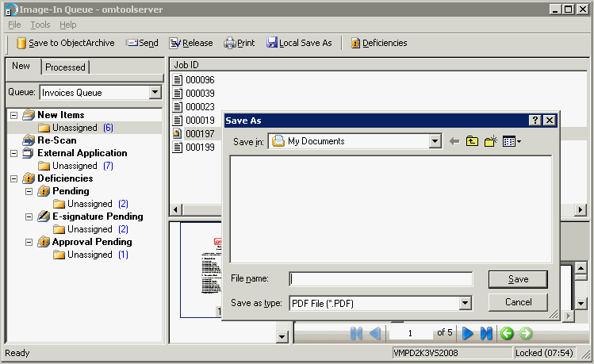Expand the Save as type dropdown
The width and height of the screenshot is (594, 364).
pyautogui.click(x=466, y=303)
